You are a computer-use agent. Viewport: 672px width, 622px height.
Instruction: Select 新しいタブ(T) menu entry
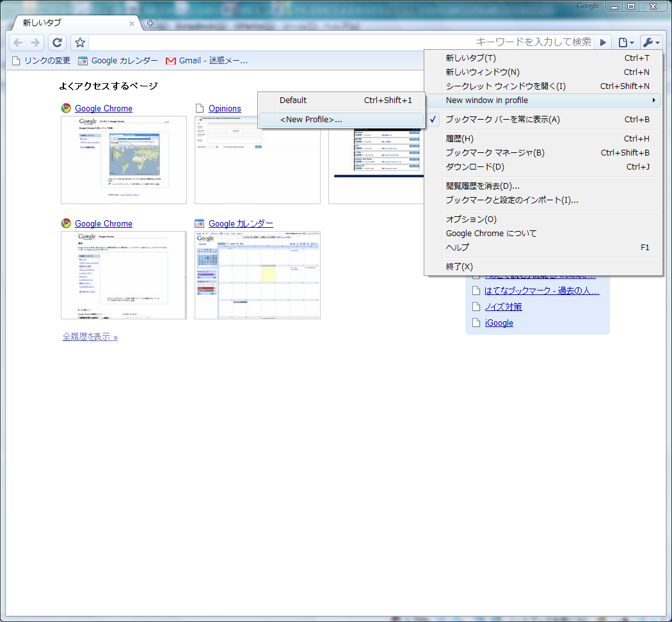(x=543, y=58)
